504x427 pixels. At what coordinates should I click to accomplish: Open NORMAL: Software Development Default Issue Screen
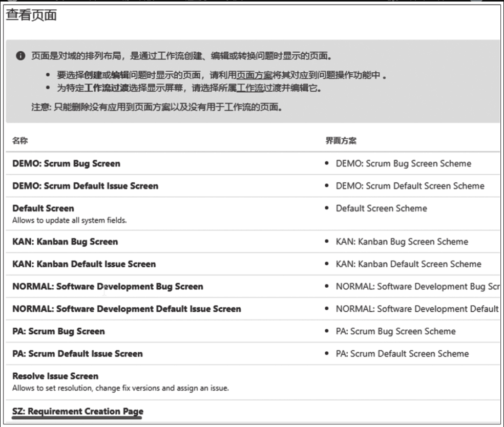[127, 309]
